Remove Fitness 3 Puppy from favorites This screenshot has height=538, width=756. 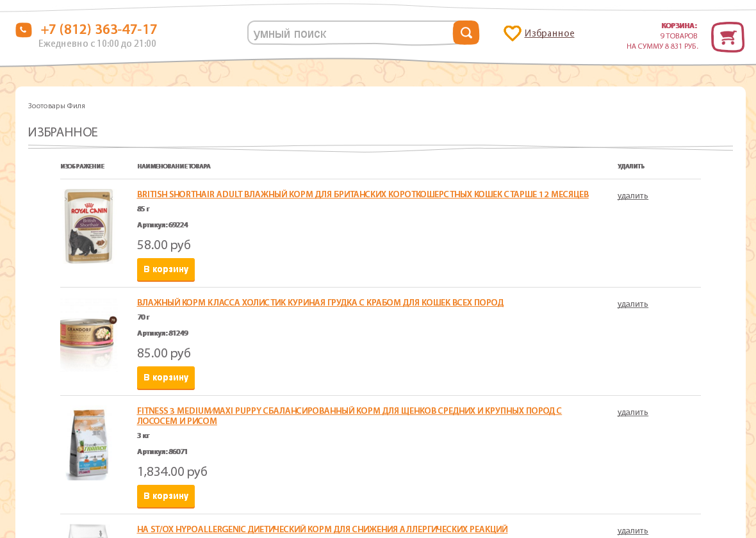point(632,412)
